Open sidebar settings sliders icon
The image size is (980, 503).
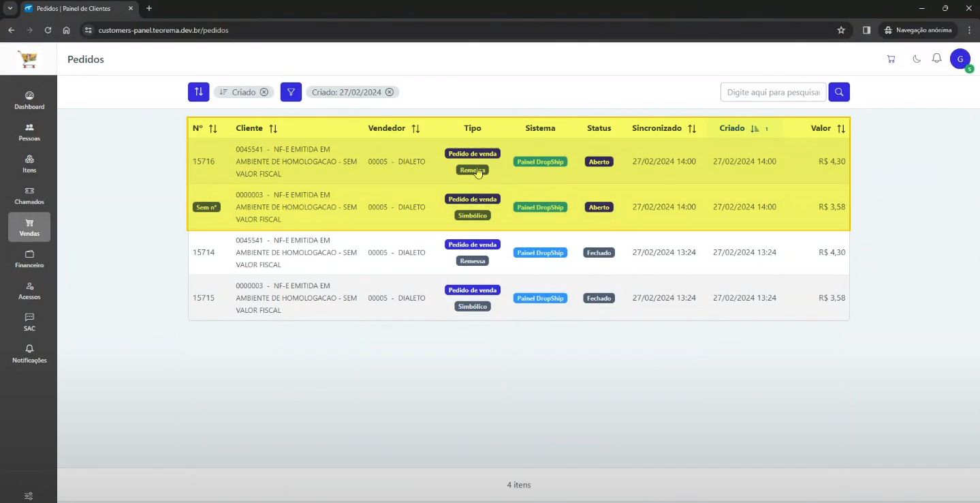click(29, 496)
